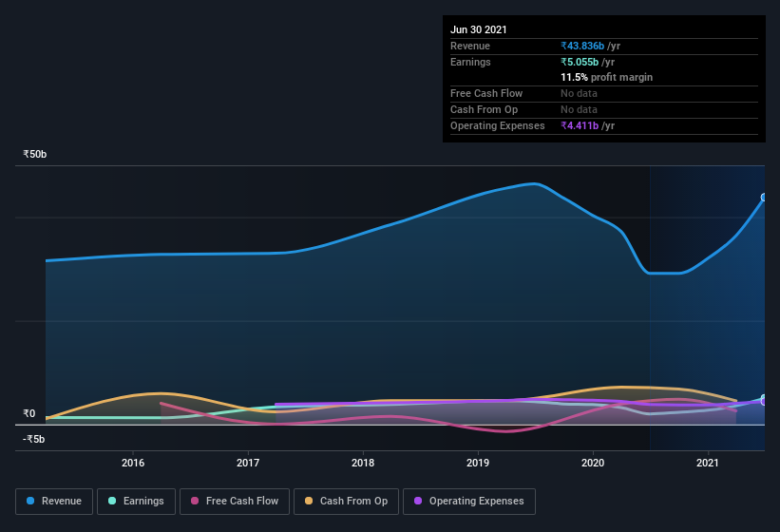Hide the Operating Expenses series
Image resolution: width=780 pixels, height=532 pixels.
click(469, 502)
